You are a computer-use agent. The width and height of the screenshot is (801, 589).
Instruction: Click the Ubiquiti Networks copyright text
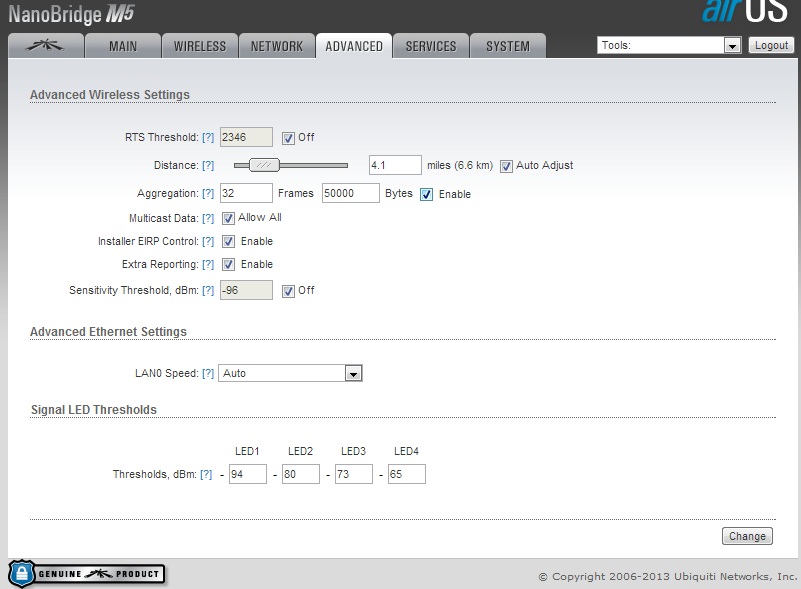coord(668,577)
